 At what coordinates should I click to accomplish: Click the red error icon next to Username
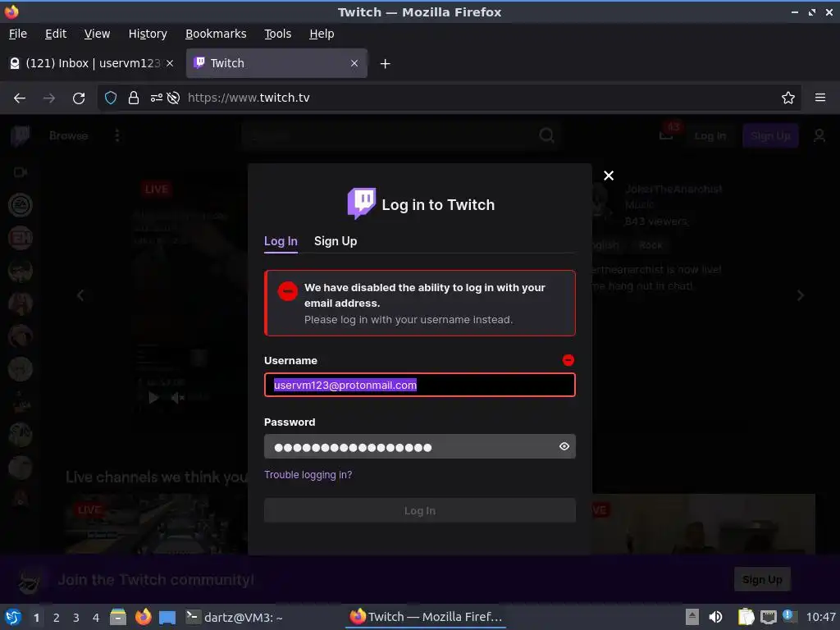coord(568,361)
